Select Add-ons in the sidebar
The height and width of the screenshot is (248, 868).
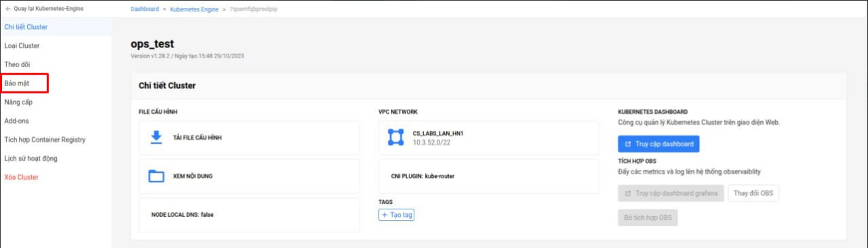(16, 121)
